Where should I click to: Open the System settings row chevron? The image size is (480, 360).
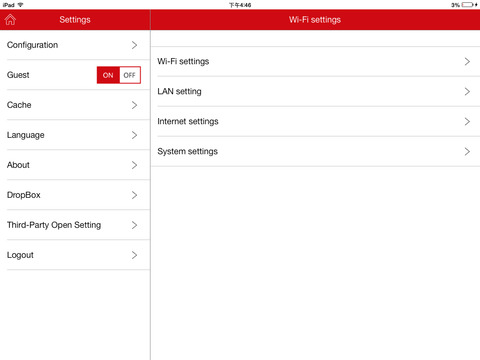click(467, 151)
